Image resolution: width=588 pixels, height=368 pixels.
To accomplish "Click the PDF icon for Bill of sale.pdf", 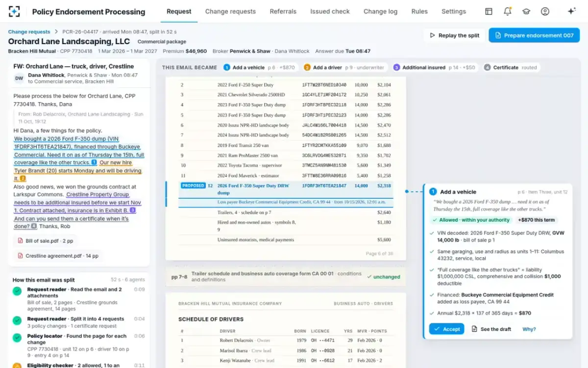I will pyautogui.click(x=20, y=241).
